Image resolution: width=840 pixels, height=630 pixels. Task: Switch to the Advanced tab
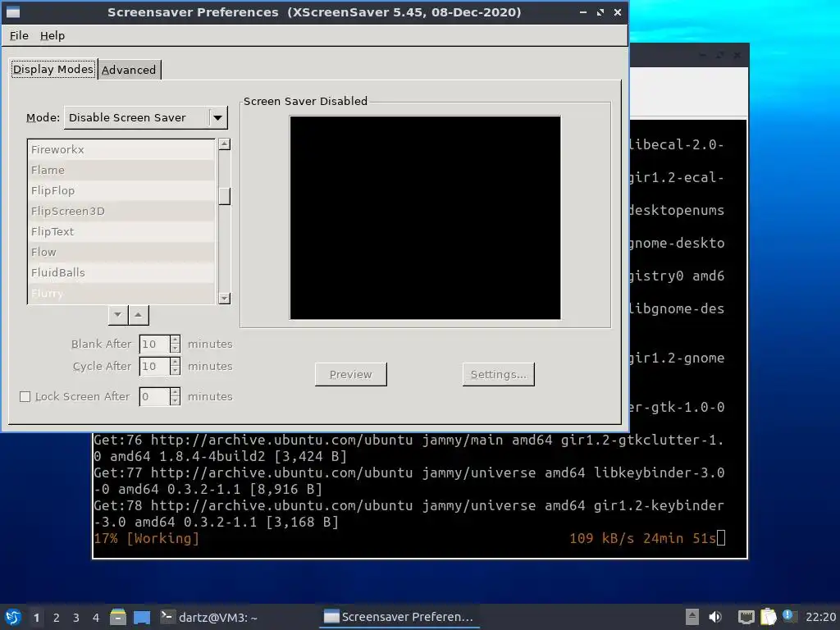pos(129,70)
